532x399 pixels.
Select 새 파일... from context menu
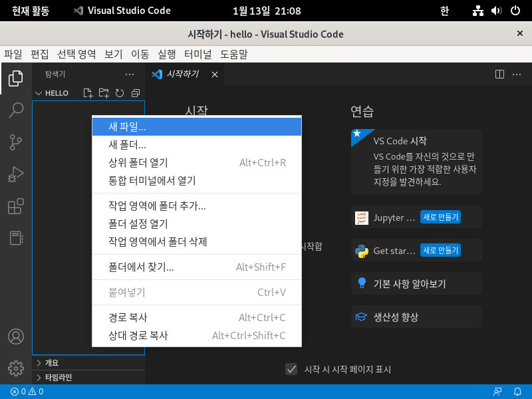tap(197, 127)
